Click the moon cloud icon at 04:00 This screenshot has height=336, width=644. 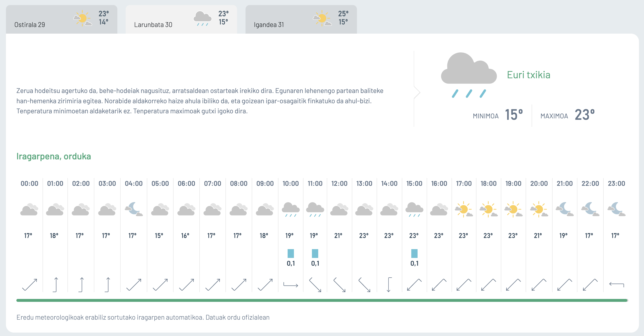(x=134, y=209)
